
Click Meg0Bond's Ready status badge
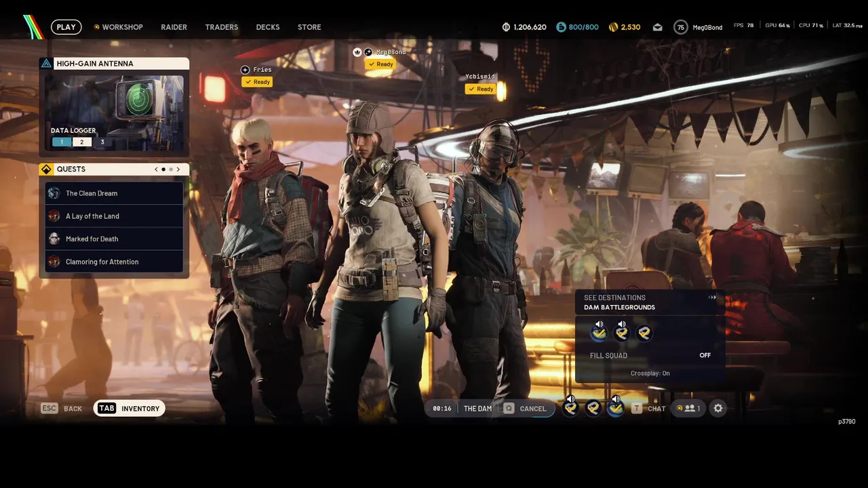[380, 64]
